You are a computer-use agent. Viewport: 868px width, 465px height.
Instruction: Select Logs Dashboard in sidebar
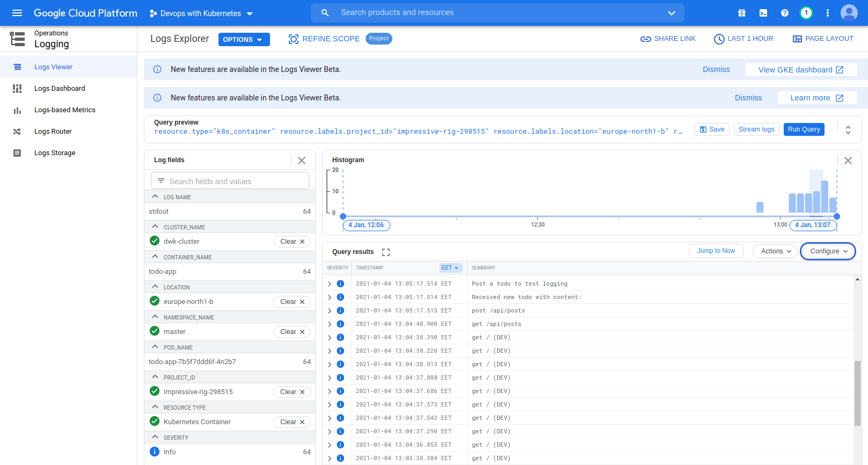pos(68,89)
